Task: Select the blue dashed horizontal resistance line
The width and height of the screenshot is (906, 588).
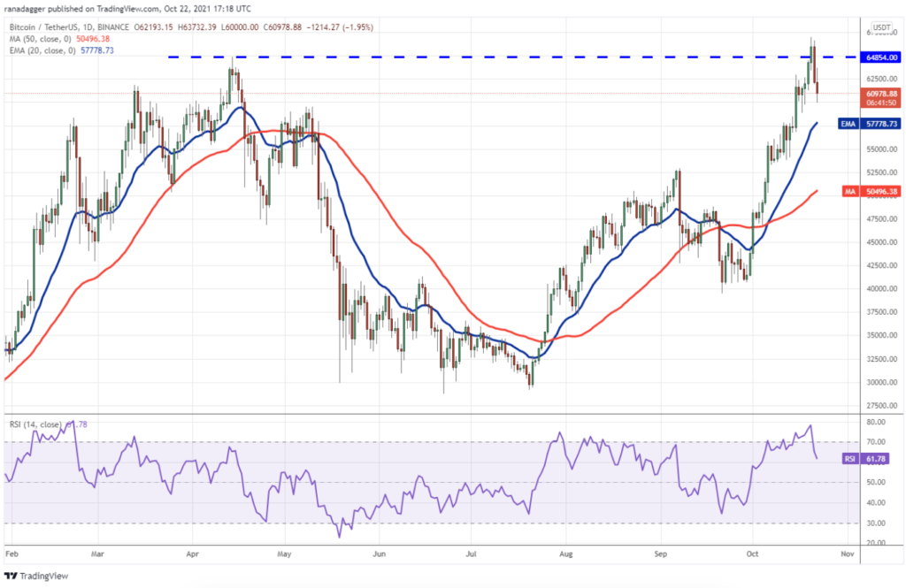Action: tap(442, 57)
